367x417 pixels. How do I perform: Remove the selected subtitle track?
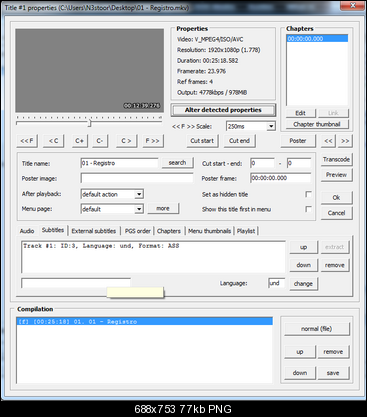tap(335, 265)
